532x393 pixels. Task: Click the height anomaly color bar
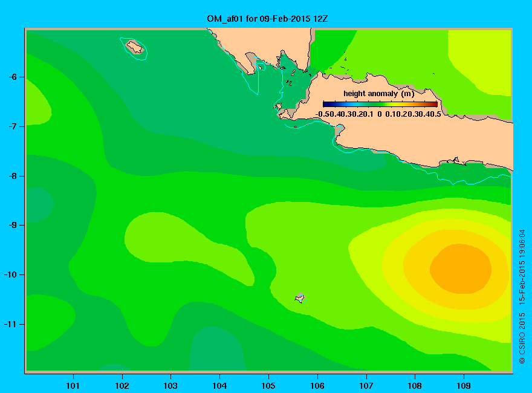[x=380, y=104]
